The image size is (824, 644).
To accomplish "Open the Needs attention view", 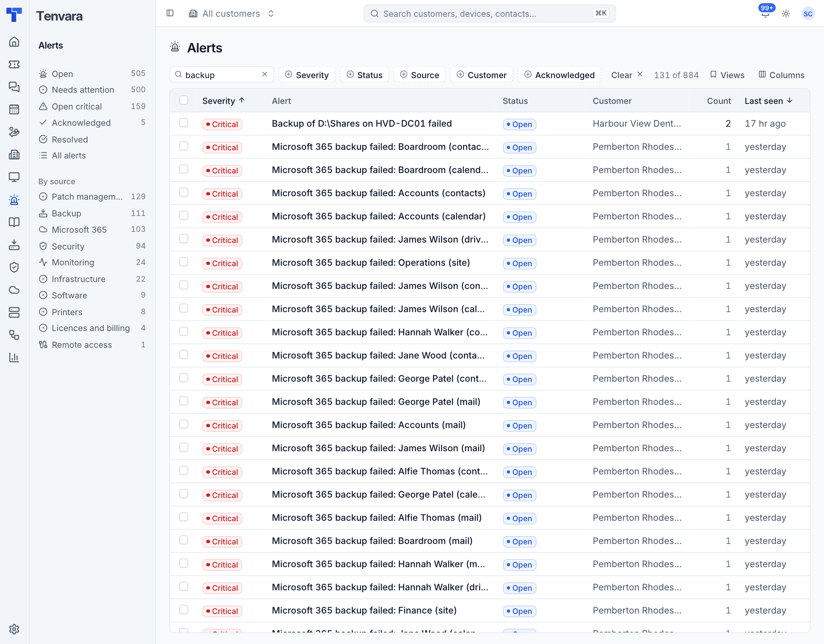I will click(x=92, y=90).
